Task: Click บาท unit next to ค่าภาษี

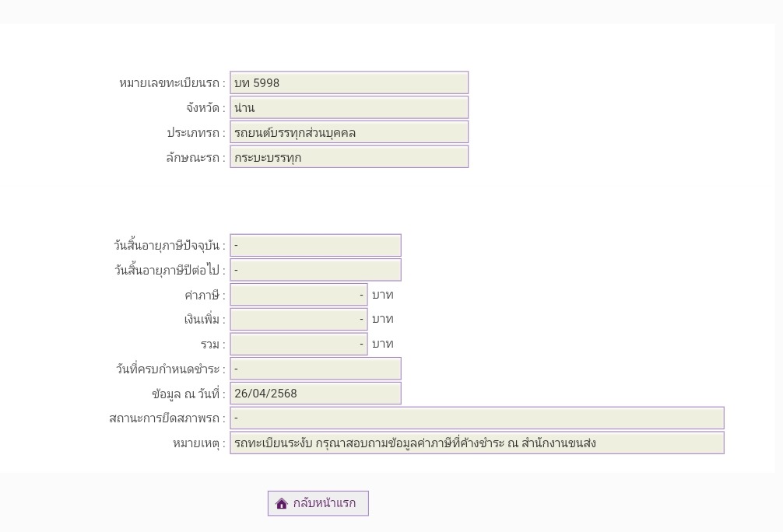Action: [x=382, y=295]
